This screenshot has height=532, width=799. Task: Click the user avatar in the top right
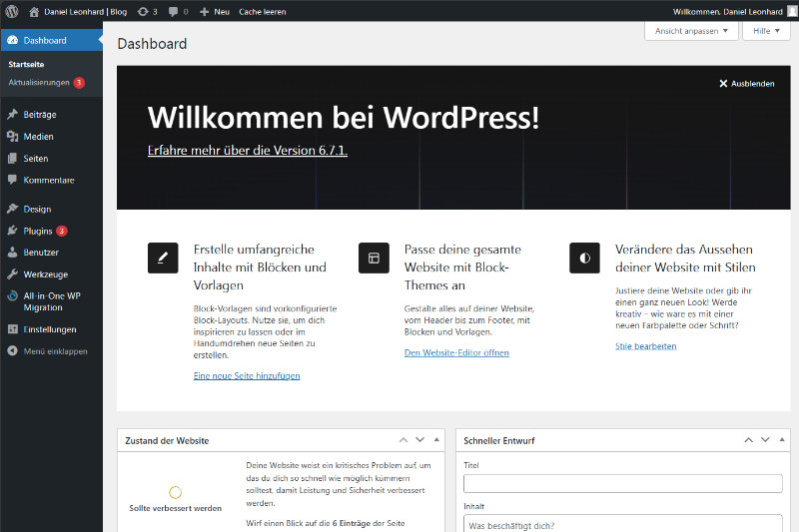[x=792, y=11]
